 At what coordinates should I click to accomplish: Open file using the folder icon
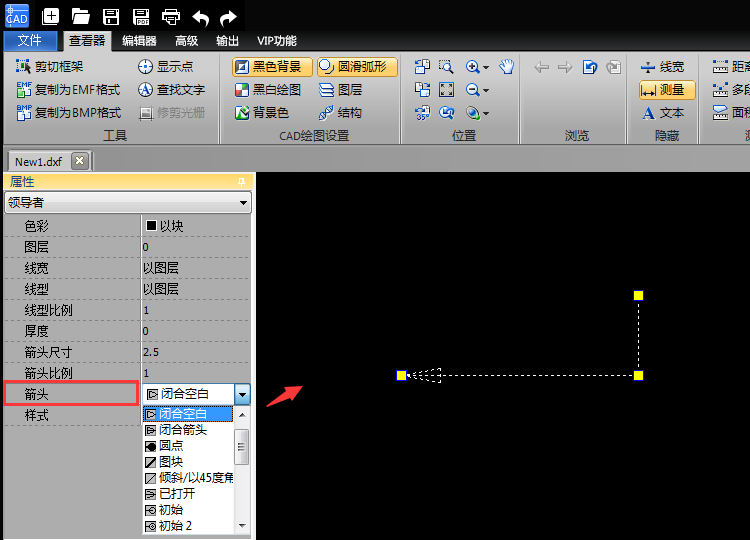pyautogui.click(x=80, y=17)
